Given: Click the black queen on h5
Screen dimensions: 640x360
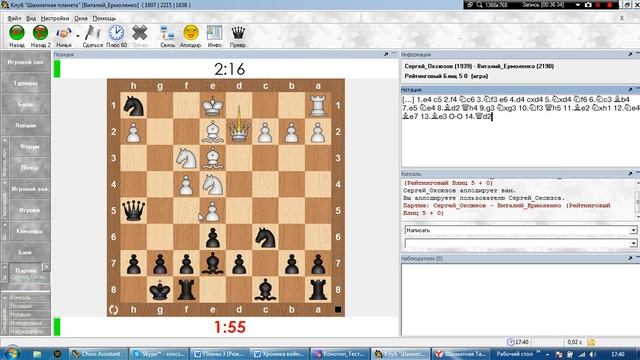Looking at the screenshot, I should (133, 210).
